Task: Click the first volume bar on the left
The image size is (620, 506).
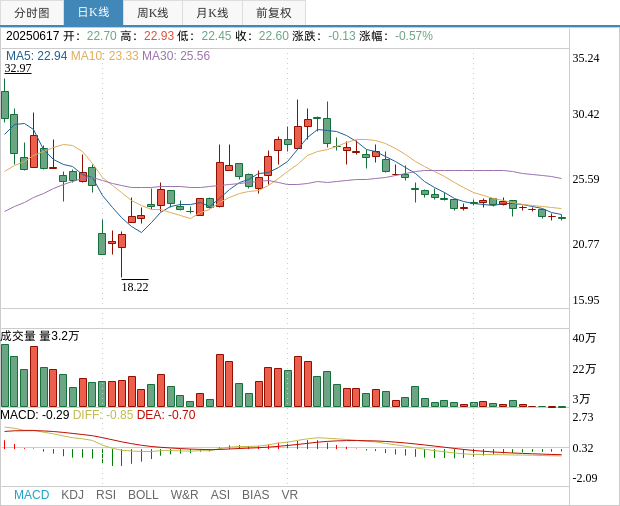Action: tap(5, 376)
